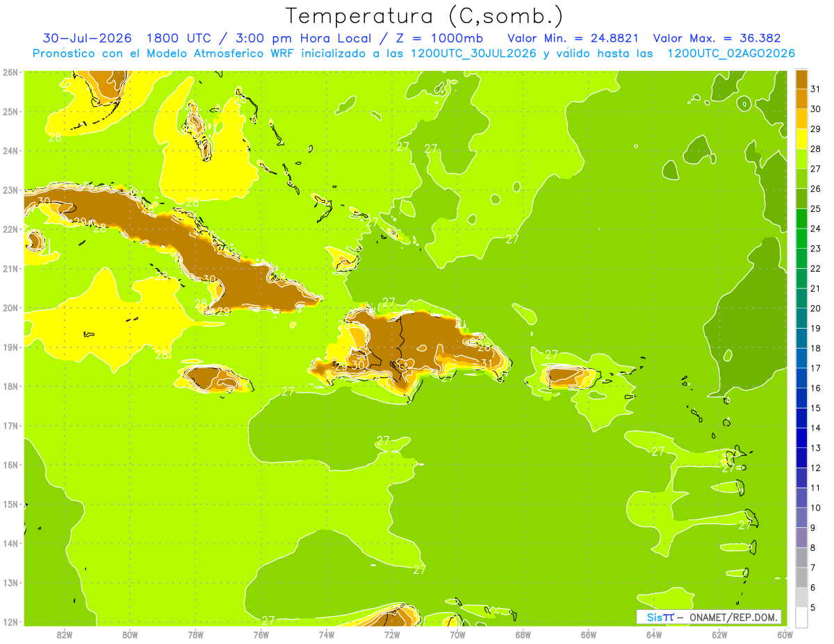Click the legend scale label "5"
The image size is (834, 644).
tap(813, 607)
